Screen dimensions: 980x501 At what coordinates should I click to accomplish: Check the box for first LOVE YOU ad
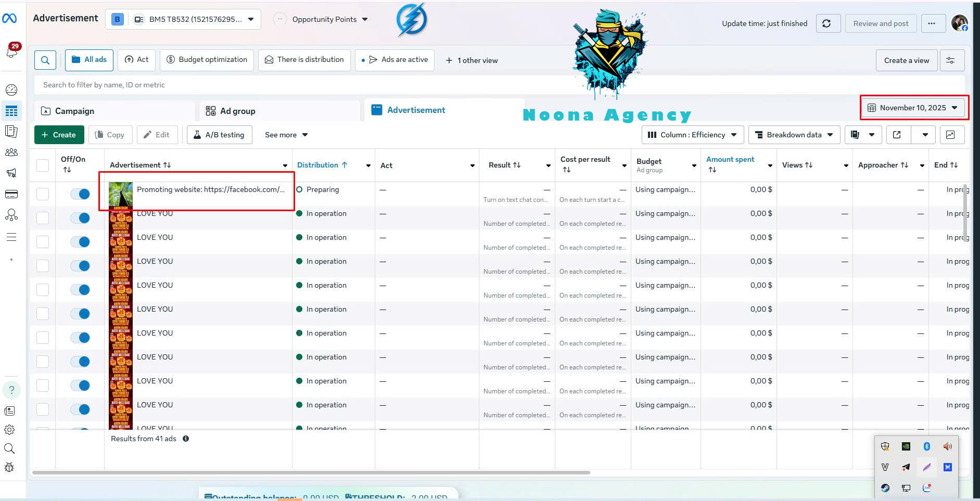click(x=43, y=218)
